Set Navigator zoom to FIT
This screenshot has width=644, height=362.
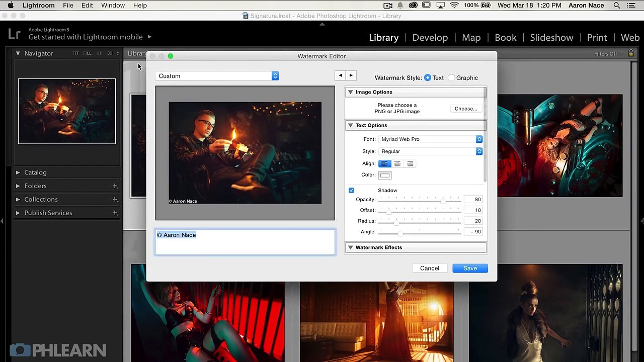click(75, 53)
